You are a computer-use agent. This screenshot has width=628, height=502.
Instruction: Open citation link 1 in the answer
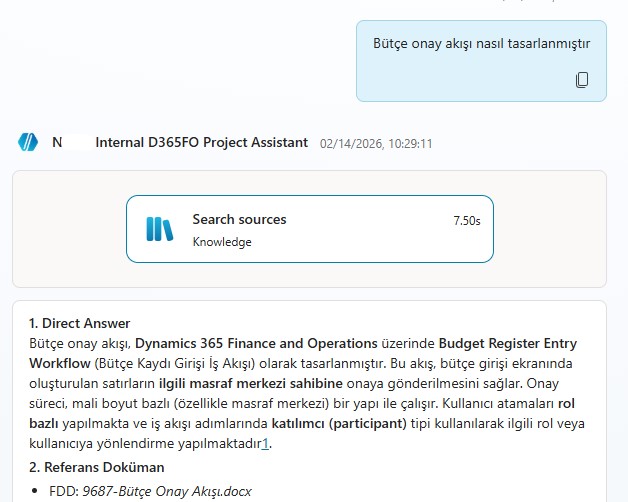tap(267, 444)
